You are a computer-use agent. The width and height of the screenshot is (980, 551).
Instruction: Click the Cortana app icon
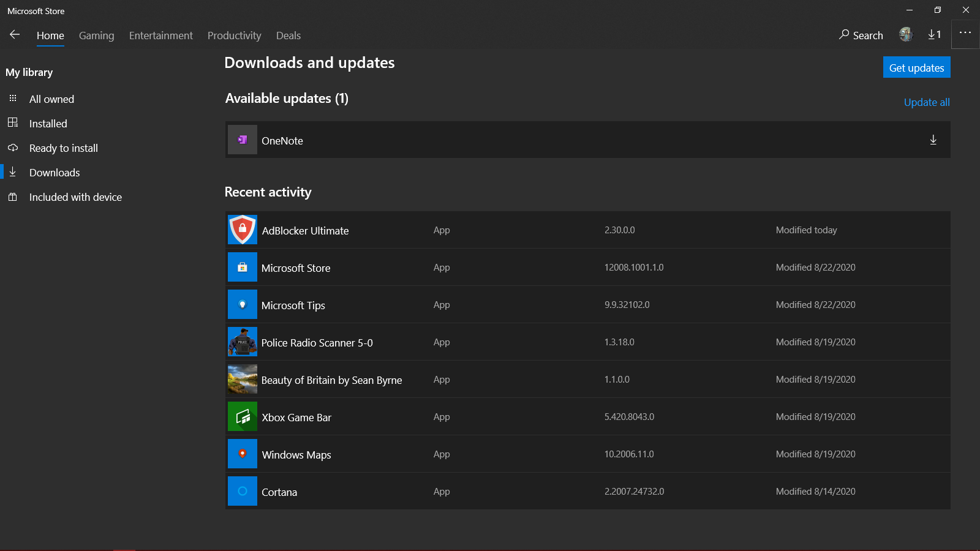(x=243, y=492)
